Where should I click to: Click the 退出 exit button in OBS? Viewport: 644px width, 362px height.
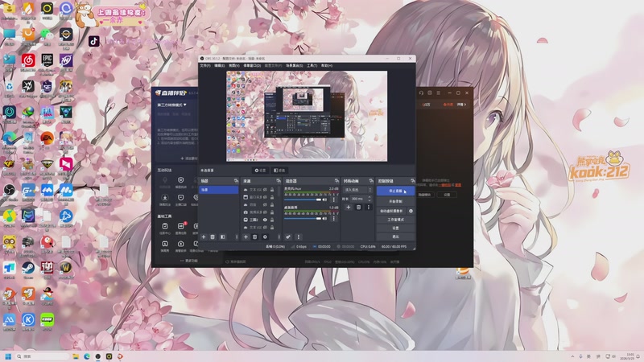pyautogui.click(x=395, y=237)
